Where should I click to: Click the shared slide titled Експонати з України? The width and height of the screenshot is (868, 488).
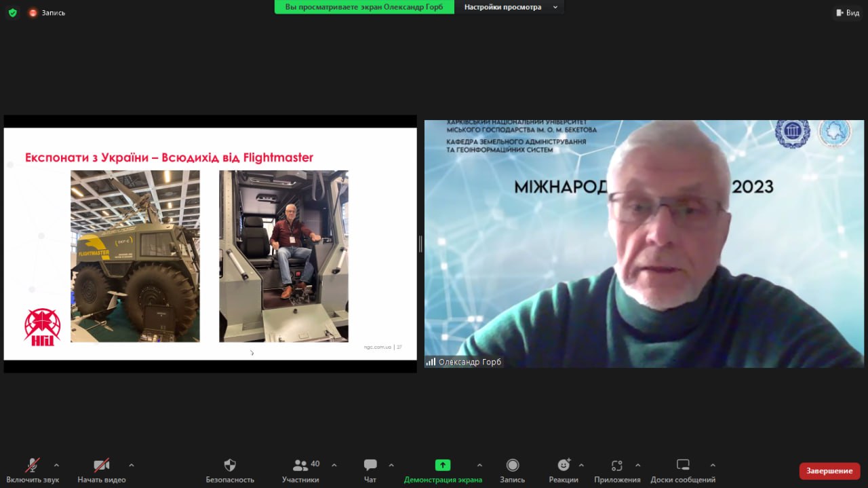210,244
